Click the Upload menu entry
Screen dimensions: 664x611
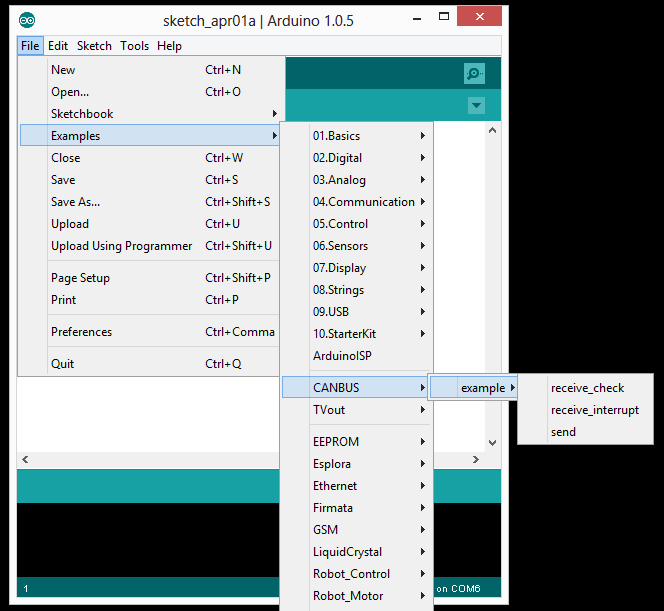149,224
